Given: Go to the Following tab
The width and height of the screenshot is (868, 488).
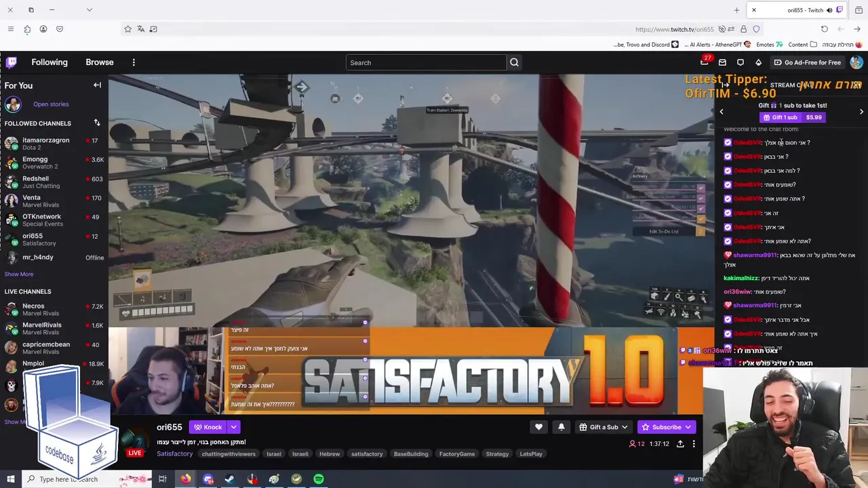Looking at the screenshot, I should 50,62.
